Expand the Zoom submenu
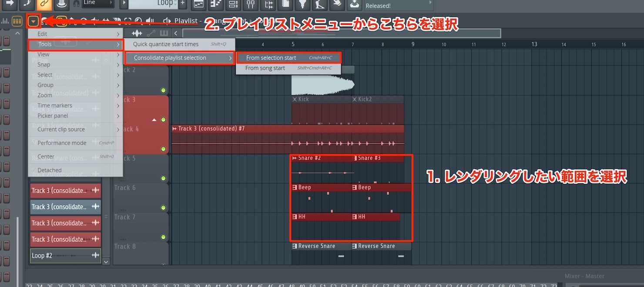Image resolution: width=644 pixels, height=287 pixels. coord(75,95)
